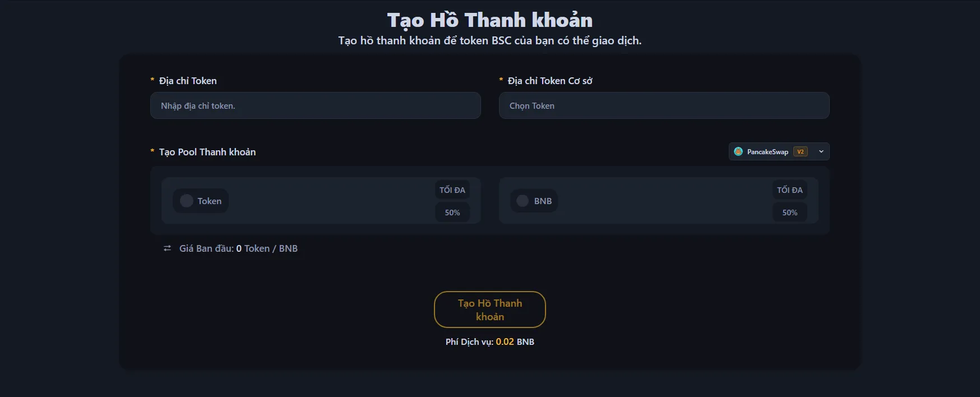980x397 pixels.
Task: Click the round BNB coin icon
Action: click(x=523, y=201)
